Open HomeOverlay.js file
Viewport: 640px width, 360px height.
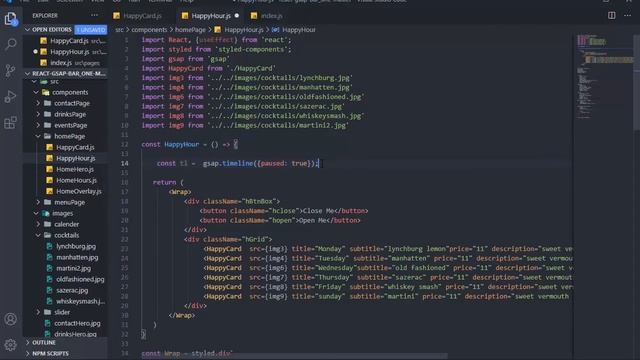[79, 191]
